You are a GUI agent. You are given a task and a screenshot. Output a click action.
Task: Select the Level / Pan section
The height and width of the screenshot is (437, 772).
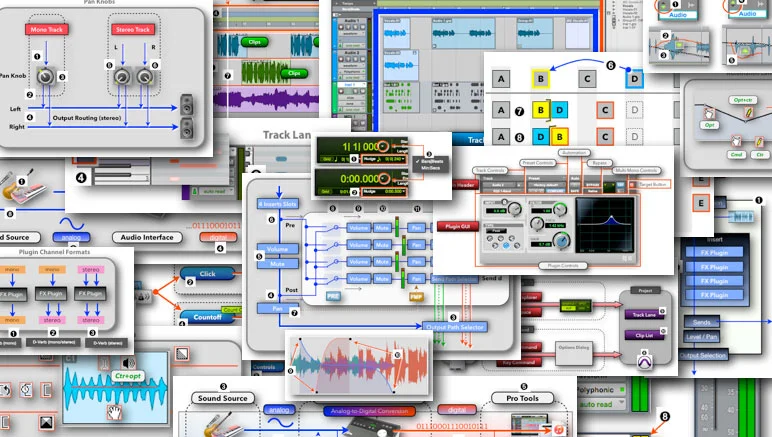702,337
